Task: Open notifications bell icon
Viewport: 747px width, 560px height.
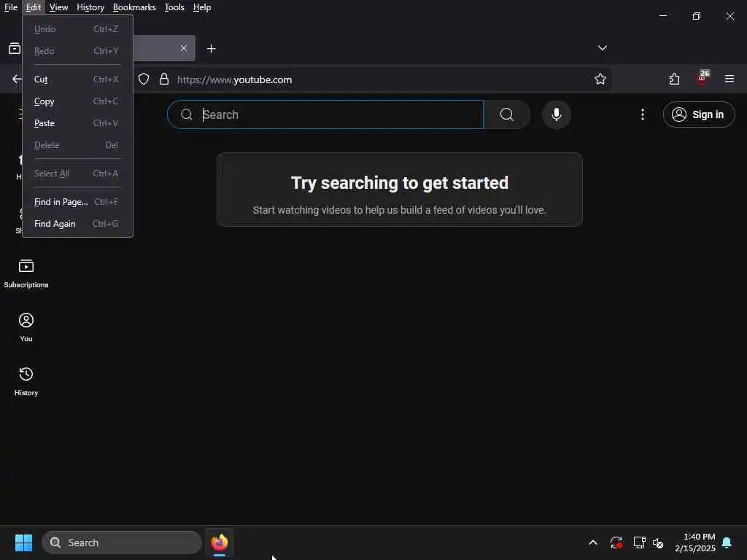Action: [727, 542]
